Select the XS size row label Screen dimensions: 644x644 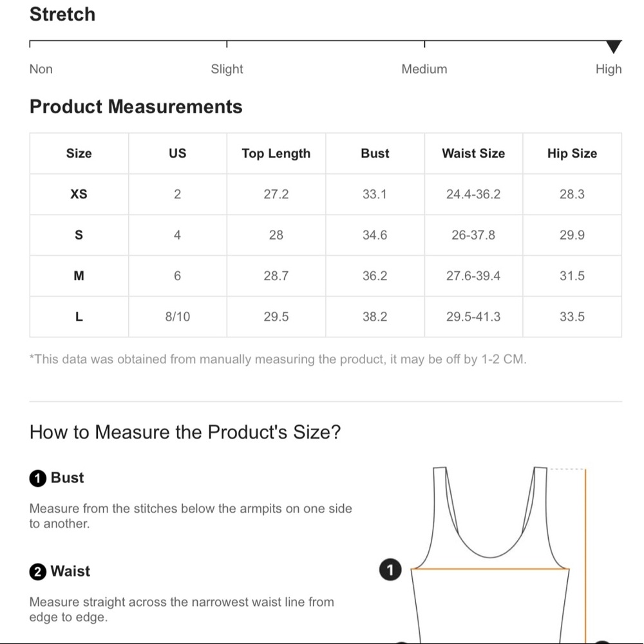[79, 194]
